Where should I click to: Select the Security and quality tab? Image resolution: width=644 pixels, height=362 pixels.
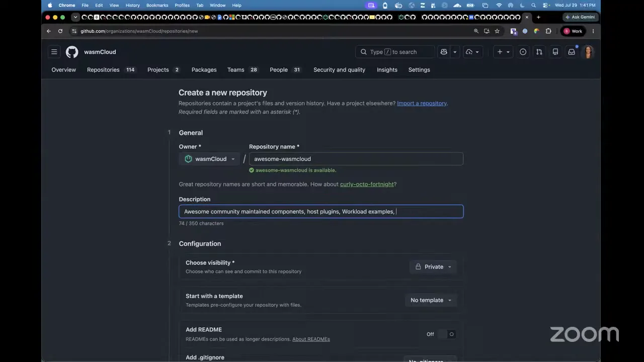(339, 70)
